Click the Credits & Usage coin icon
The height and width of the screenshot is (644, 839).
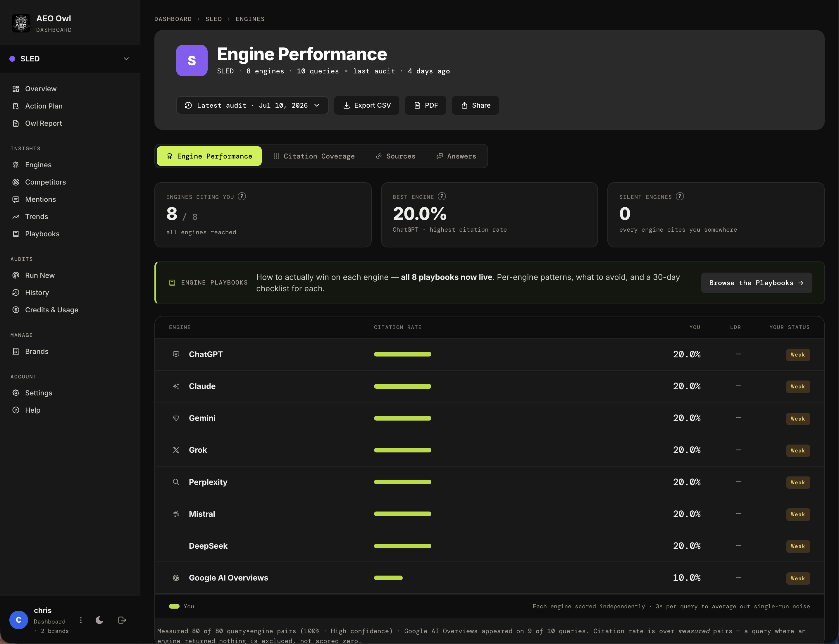click(x=16, y=310)
